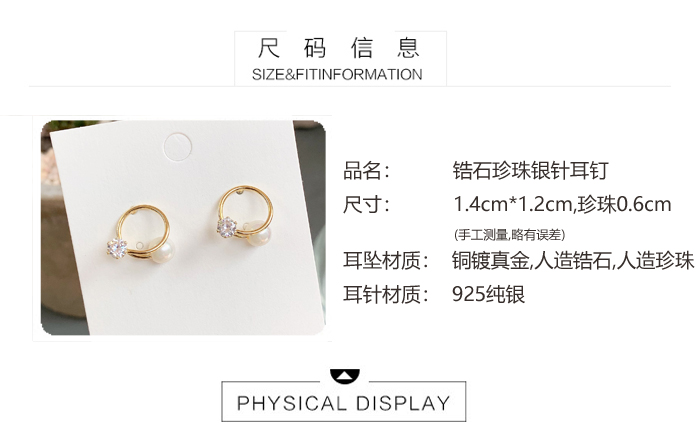This screenshot has height=436, width=700.
Task: Click the product name 锆石珍珠银针耳钉
Action: 530,170
